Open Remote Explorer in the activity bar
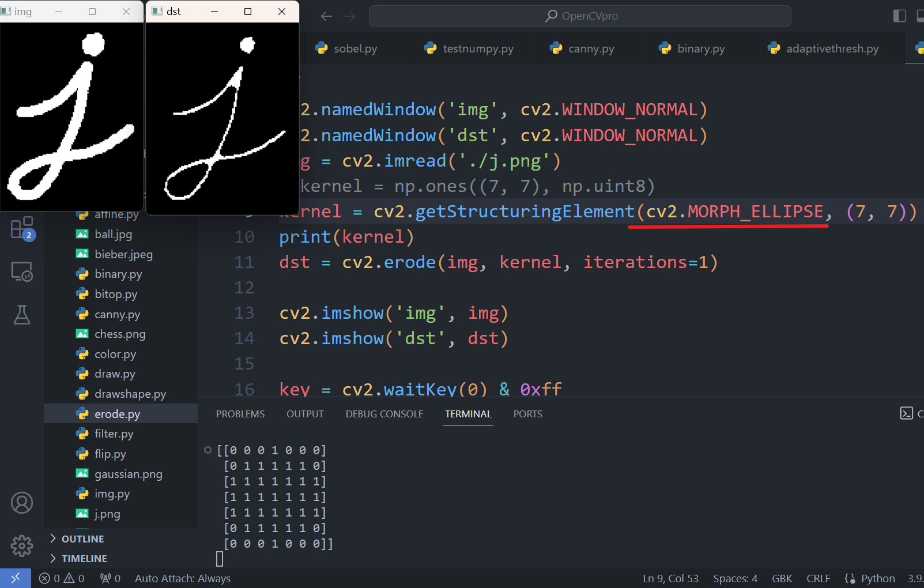This screenshot has height=588, width=924. [x=22, y=272]
